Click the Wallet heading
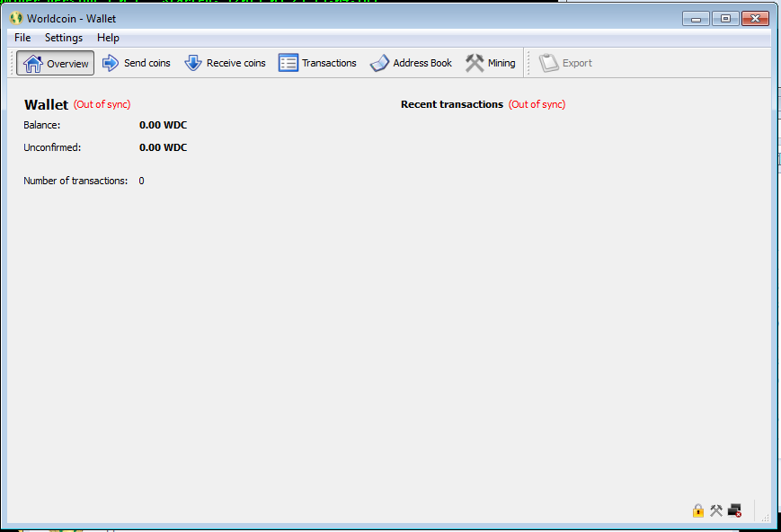 47,104
